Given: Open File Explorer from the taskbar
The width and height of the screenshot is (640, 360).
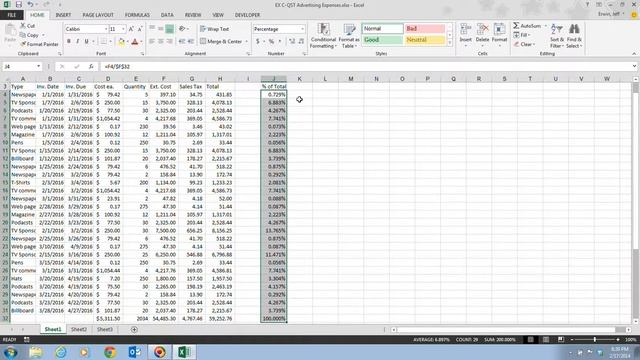Looking at the screenshot, I should [x=36, y=352].
